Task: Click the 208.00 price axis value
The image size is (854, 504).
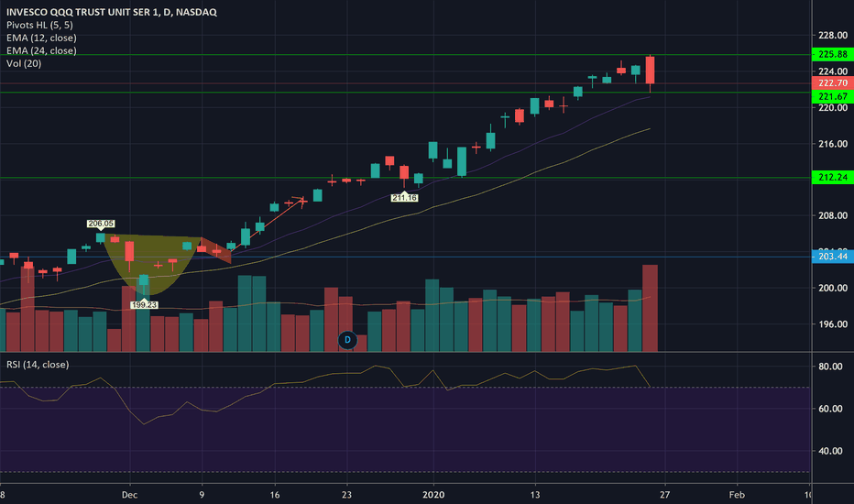Action: tap(833, 215)
